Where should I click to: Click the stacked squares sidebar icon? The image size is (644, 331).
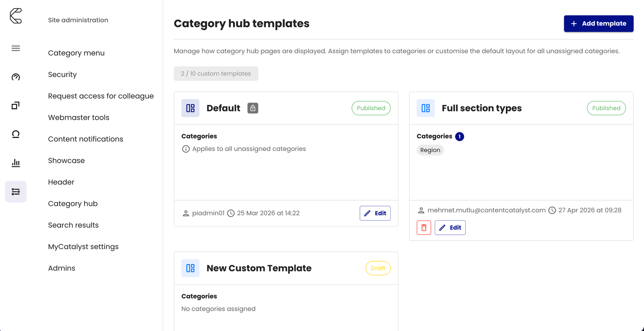click(x=16, y=106)
